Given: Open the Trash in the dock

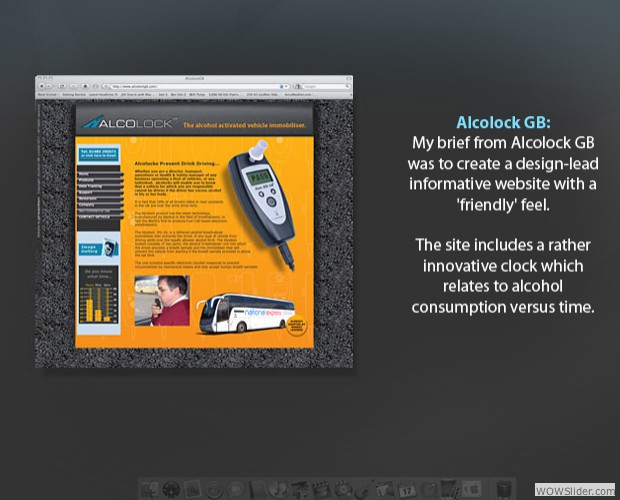Looking at the screenshot, I should pyautogui.click(x=504, y=489).
